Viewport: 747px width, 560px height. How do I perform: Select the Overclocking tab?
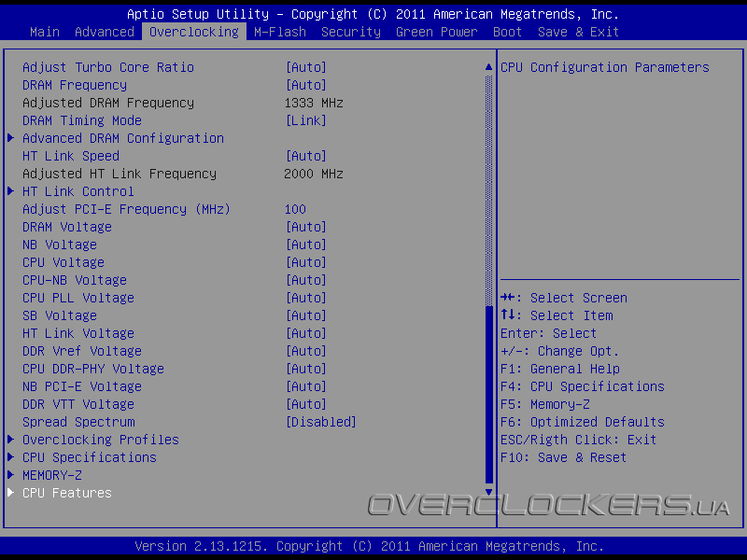click(194, 32)
